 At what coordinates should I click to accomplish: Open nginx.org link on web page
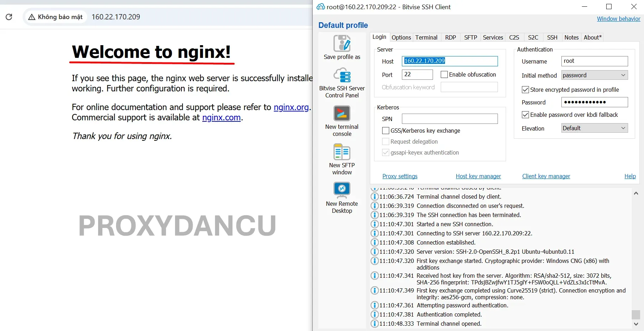[291, 107]
